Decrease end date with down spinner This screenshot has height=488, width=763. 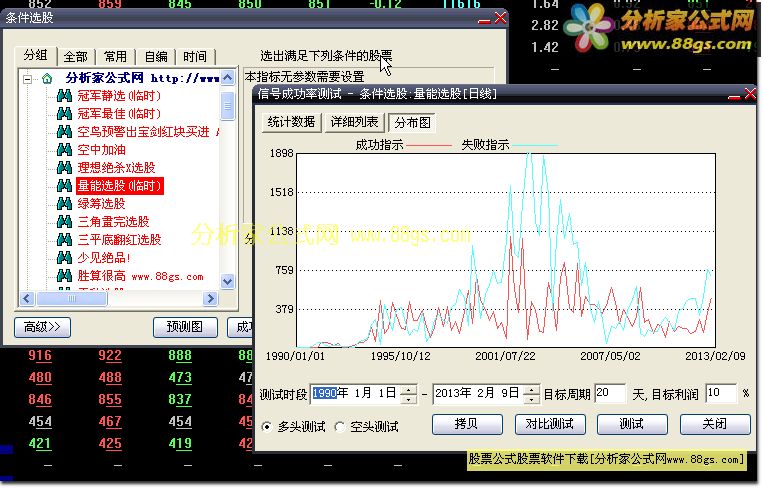click(532, 399)
